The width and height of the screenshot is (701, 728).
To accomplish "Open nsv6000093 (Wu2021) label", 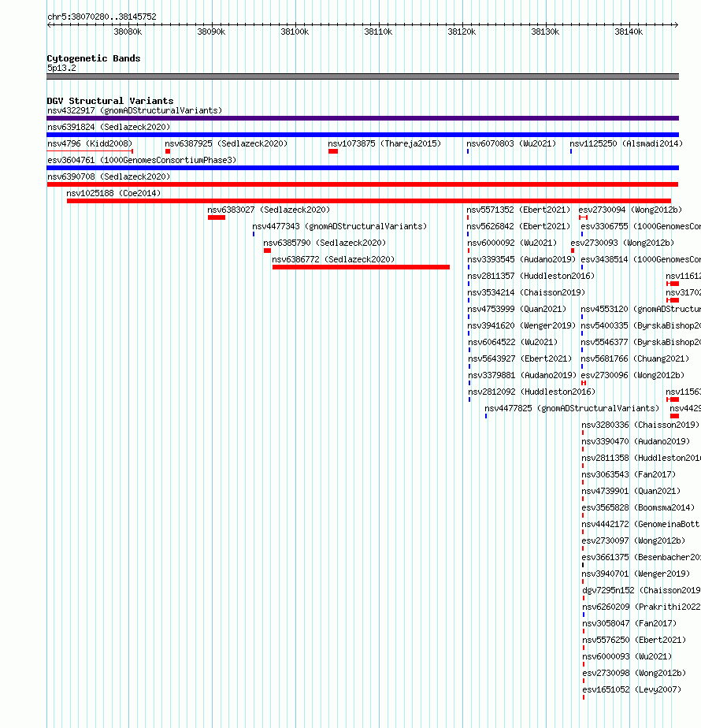I will (627, 656).
